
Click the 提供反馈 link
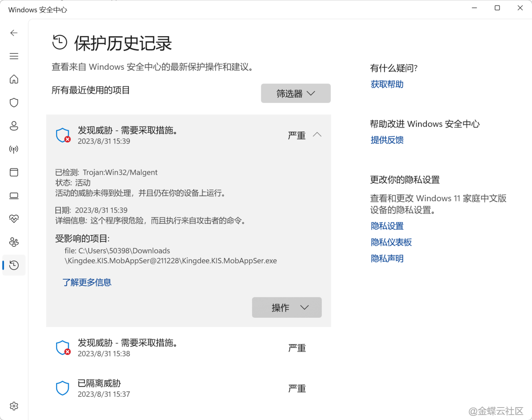tap(387, 140)
